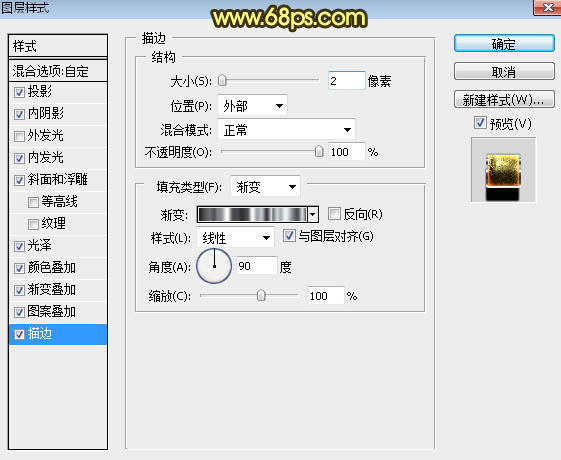The width and height of the screenshot is (561, 460).
Task: Toggle the 预览 preview checkbox
Action: [480, 123]
